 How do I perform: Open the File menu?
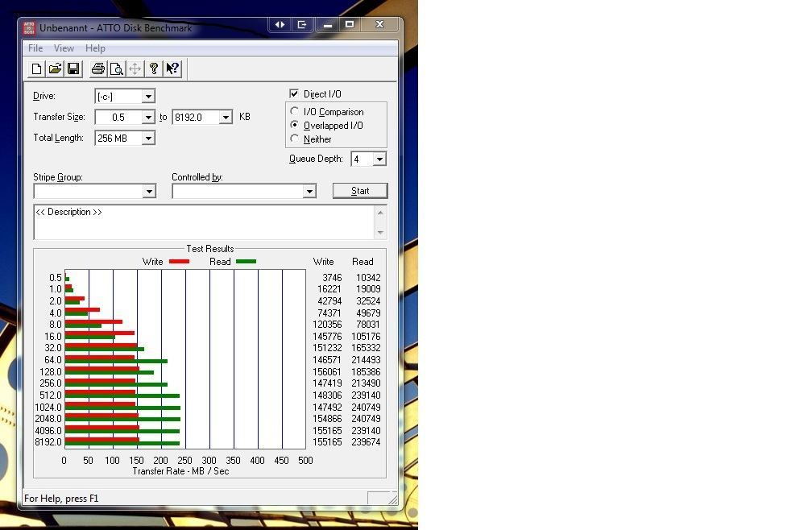[35, 48]
